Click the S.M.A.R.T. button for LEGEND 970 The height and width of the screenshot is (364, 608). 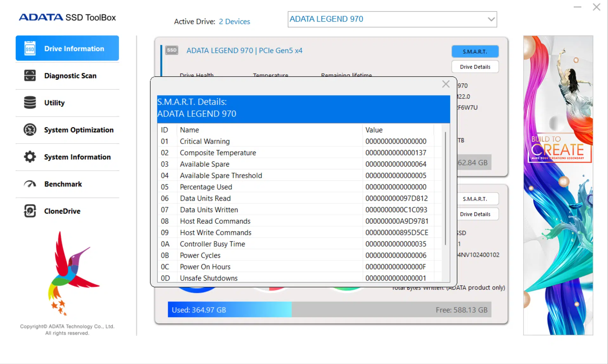[x=475, y=52]
